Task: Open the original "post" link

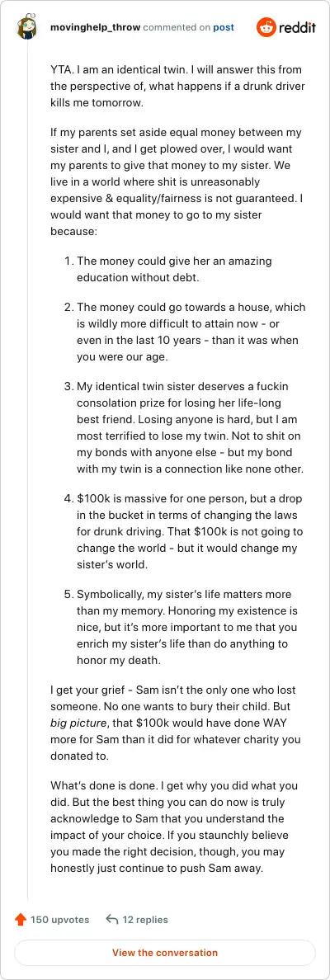Action: tap(224, 27)
